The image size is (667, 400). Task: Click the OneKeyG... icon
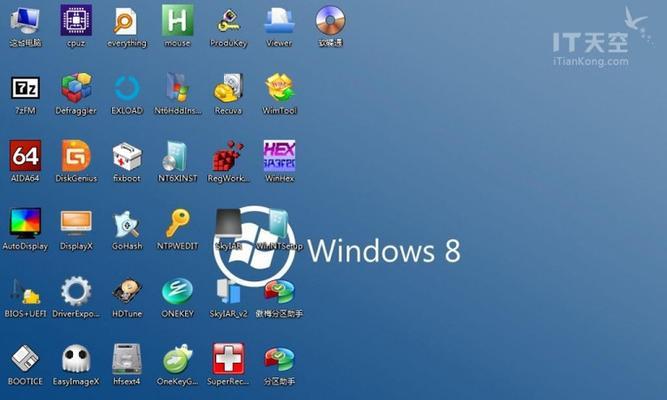click(177, 359)
